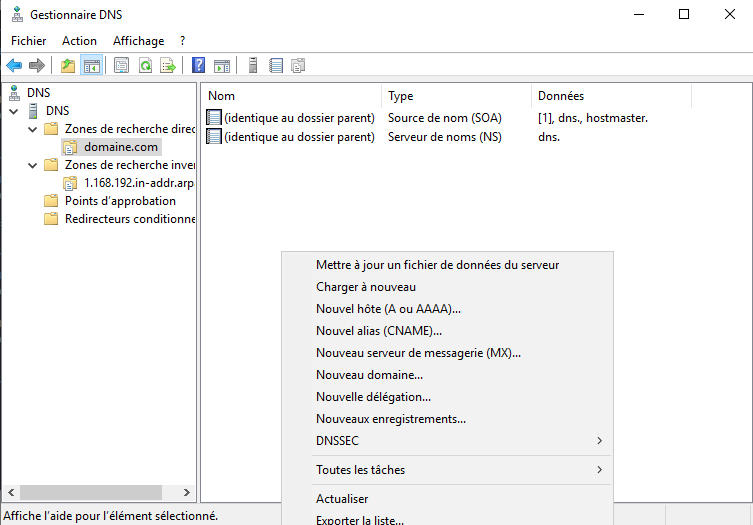Open the Fichier menu
Image resolution: width=753 pixels, height=525 pixels.
(x=29, y=41)
